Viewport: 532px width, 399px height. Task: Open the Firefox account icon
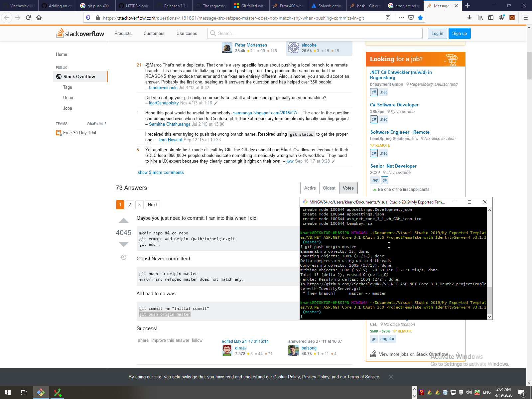[x=501, y=18]
